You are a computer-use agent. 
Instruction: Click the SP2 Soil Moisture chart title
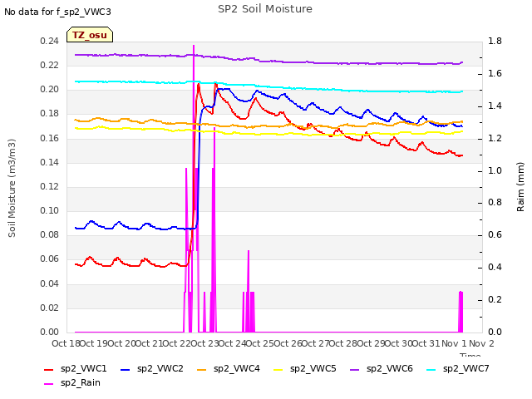coord(265,9)
